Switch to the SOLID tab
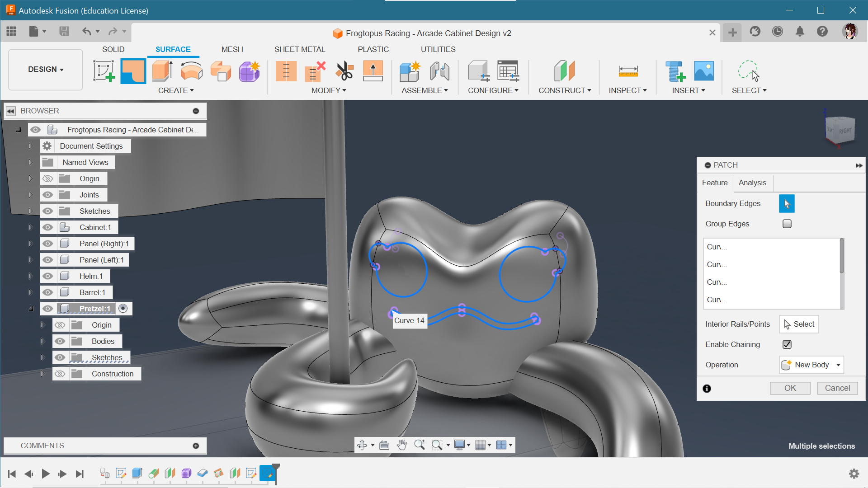 pos(113,49)
